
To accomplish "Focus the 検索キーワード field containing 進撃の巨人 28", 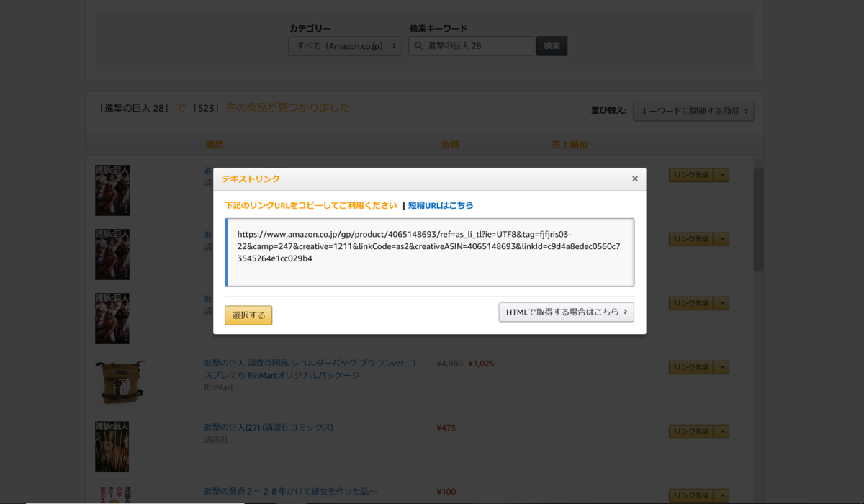I will click(x=472, y=46).
